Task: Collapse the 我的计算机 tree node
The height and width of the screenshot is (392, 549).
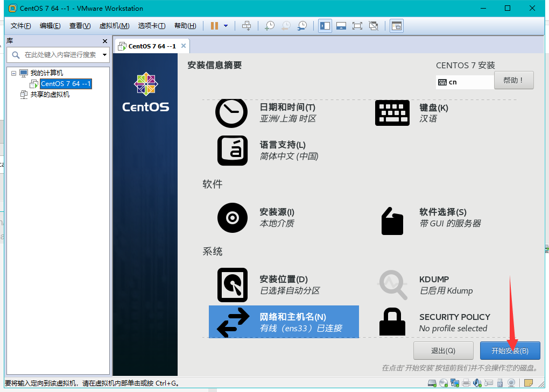Action: click(13, 74)
